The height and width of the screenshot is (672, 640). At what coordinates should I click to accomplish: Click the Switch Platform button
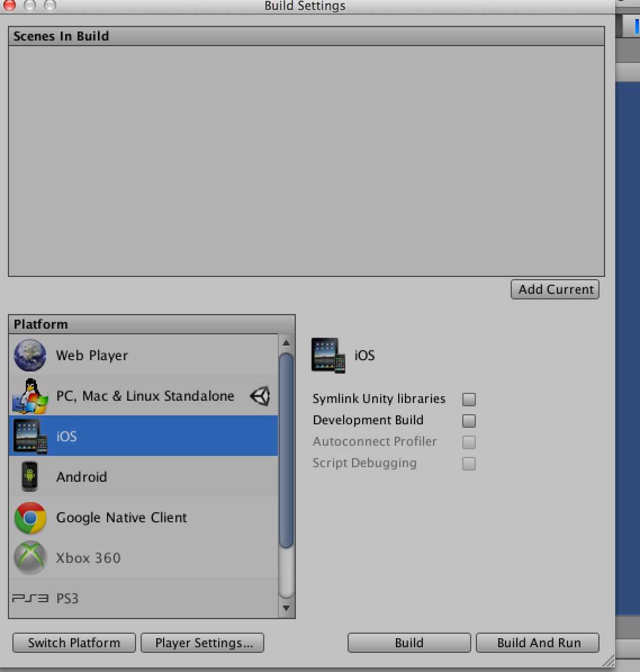[x=74, y=643]
